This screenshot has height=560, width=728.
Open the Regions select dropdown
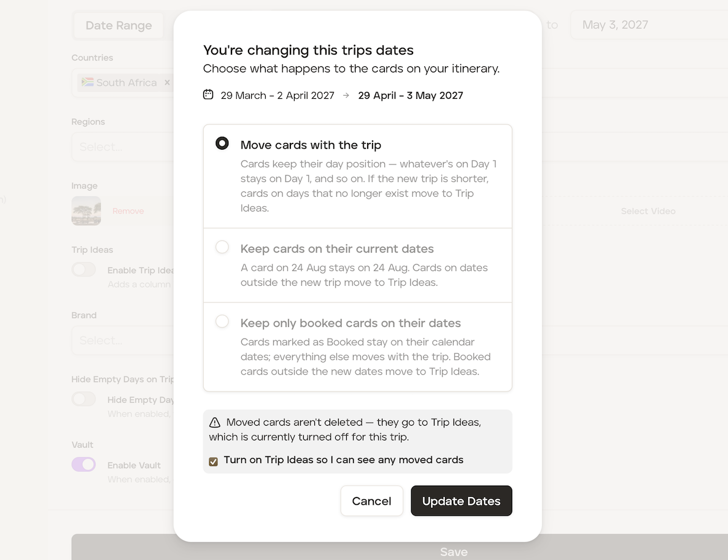tap(123, 147)
